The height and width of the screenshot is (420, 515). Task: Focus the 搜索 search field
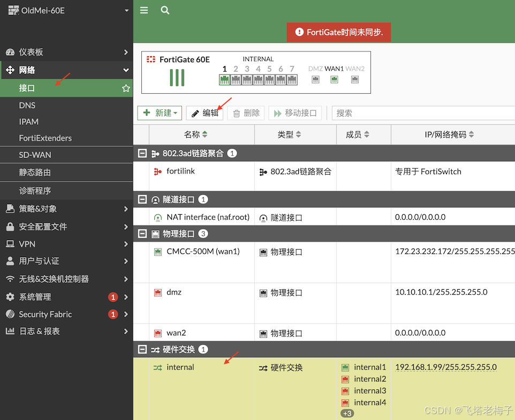pyautogui.click(x=423, y=113)
